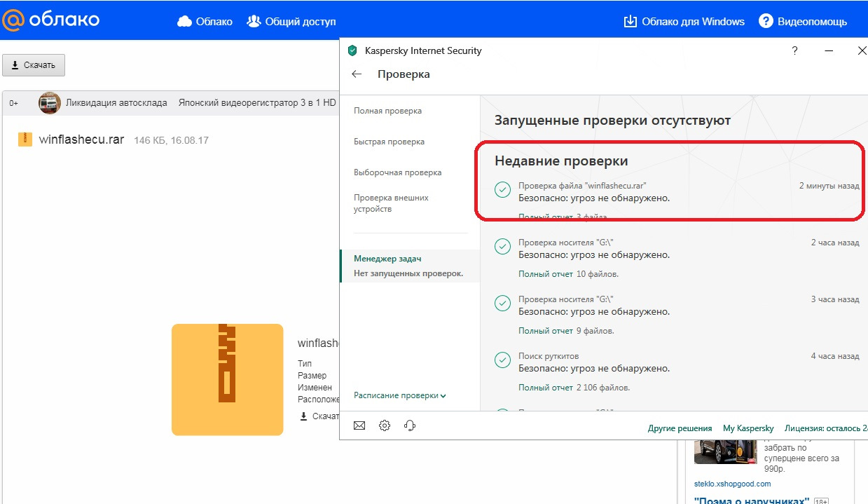Click the Mail.ru Oblako logo
This screenshot has height=504, width=868.
(x=50, y=20)
